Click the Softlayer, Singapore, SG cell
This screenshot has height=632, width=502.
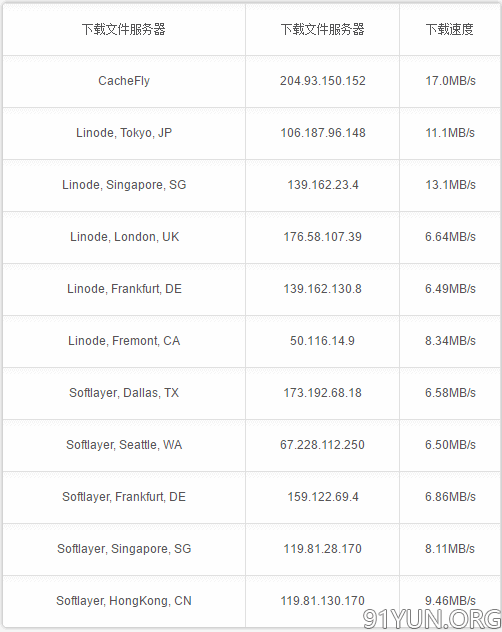(x=124, y=549)
